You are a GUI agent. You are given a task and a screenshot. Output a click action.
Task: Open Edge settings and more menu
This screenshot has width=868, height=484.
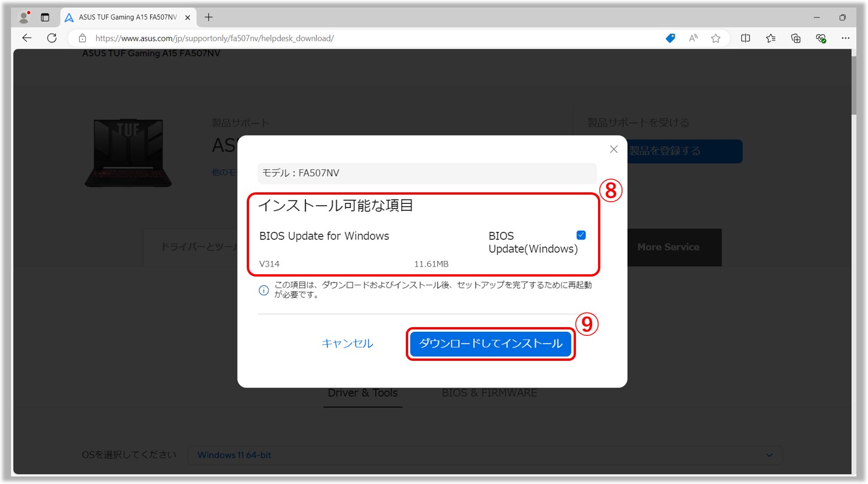point(845,38)
